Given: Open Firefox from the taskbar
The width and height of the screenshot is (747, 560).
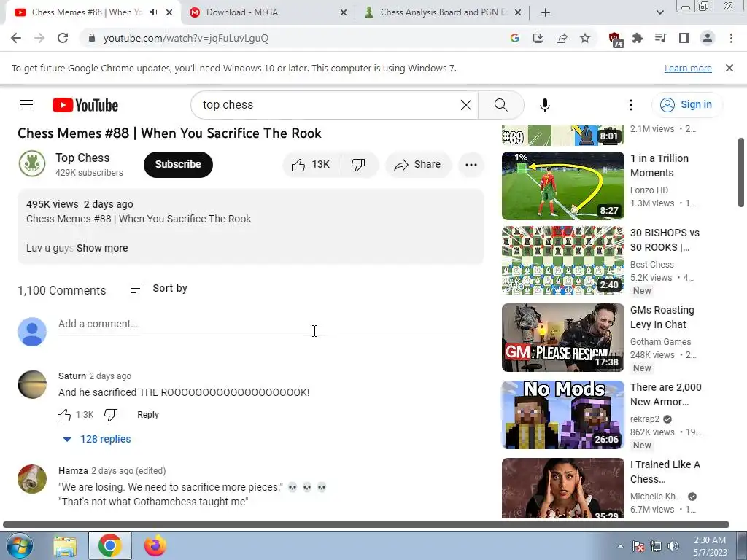Looking at the screenshot, I should click(x=155, y=546).
